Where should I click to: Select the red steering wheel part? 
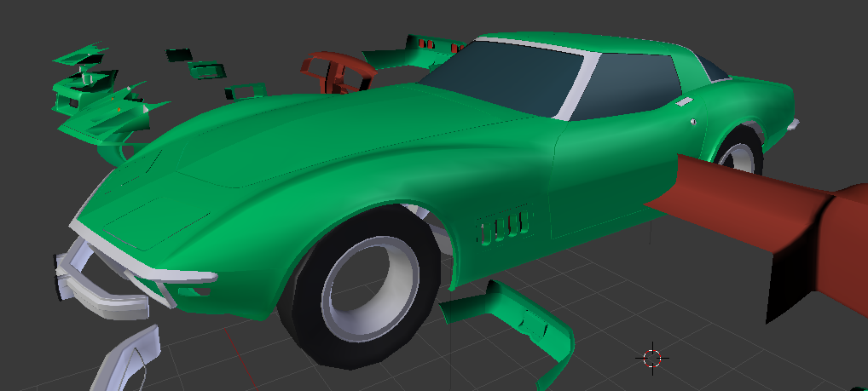pyautogui.click(x=338, y=72)
